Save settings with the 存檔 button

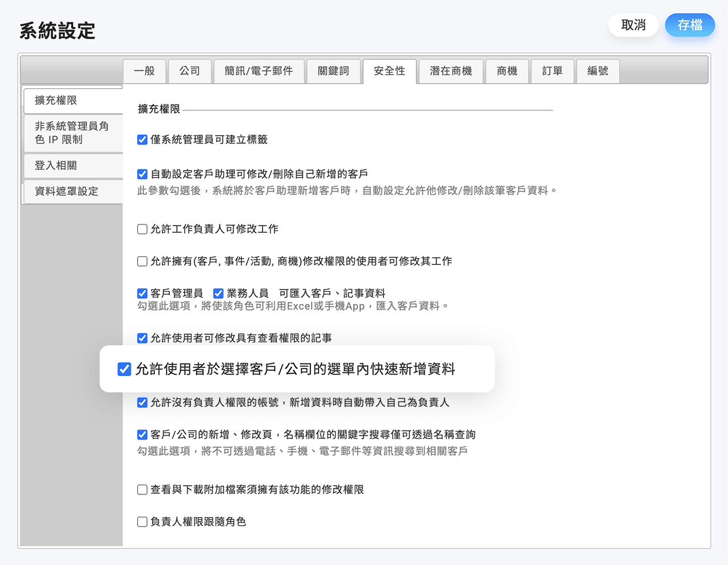click(689, 25)
